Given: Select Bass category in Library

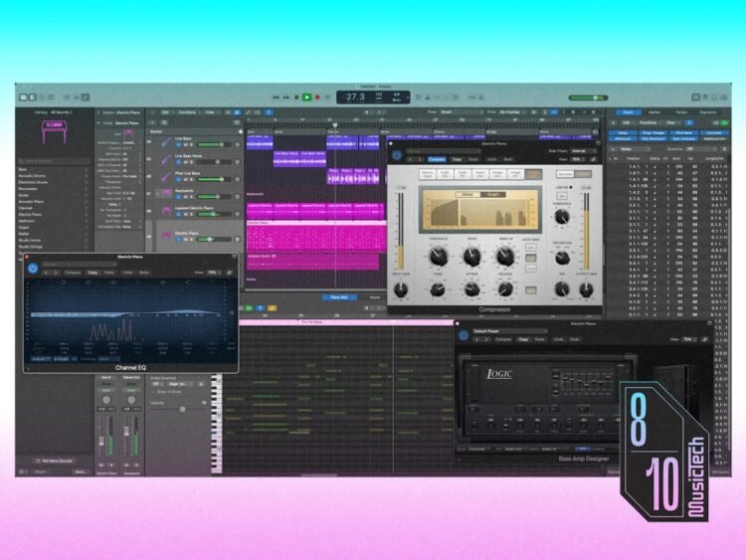Looking at the screenshot, I should pos(54,169).
